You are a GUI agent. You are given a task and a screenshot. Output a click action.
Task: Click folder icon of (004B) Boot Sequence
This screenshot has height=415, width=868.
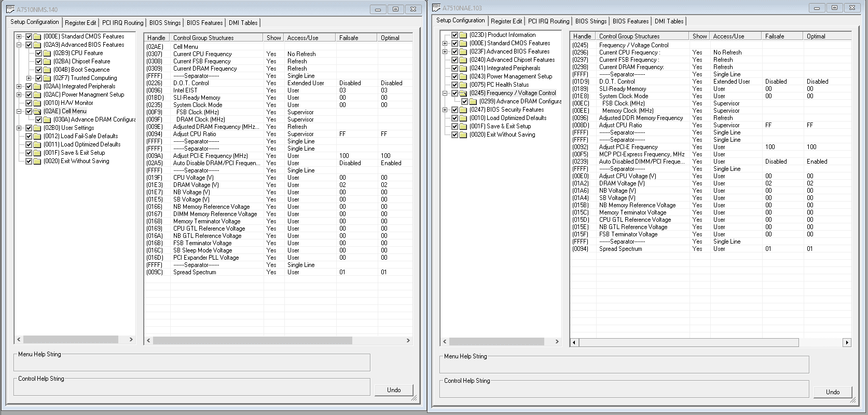[x=47, y=70]
